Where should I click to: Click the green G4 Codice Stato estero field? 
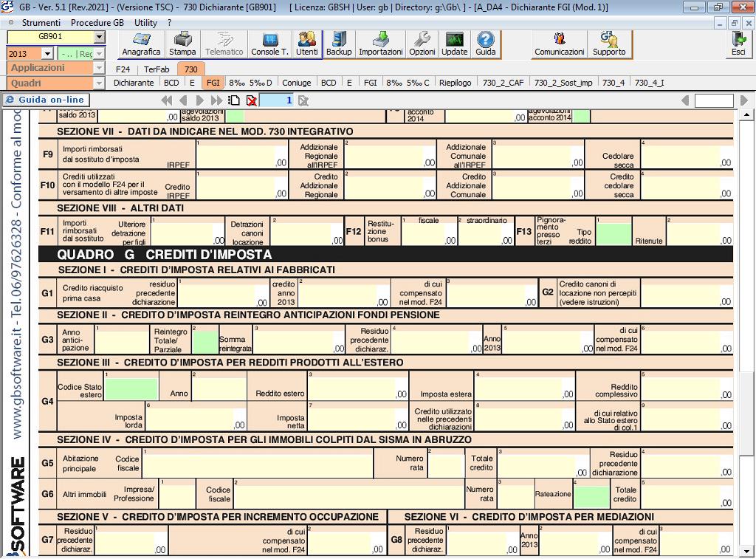131,389
